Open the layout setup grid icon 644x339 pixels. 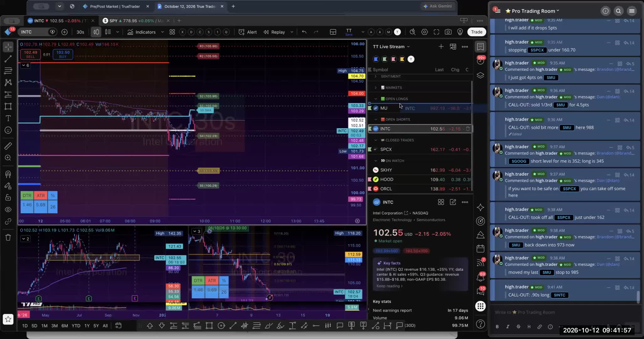pyautogui.click(x=333, y=32)
